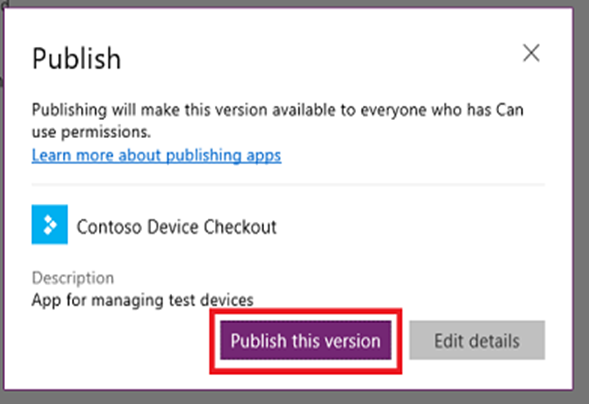Click the horizontal divider below the link
589x404 pixels.
click(x=288, y=185)
